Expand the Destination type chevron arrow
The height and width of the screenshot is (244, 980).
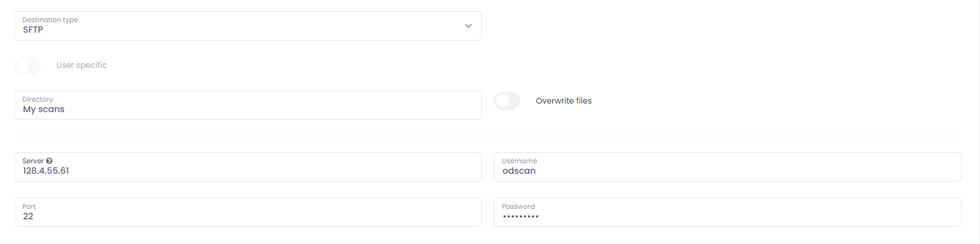click(468, 26)
